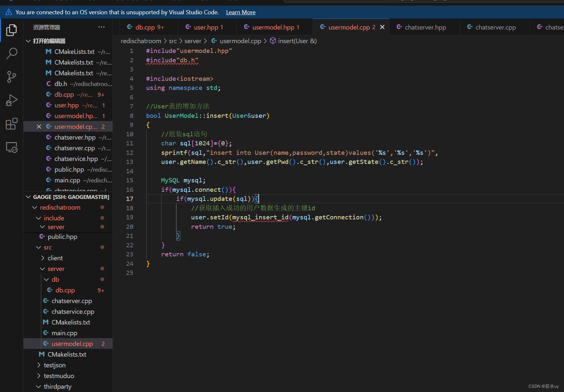
Task: Switch to the chatserver.cpp editor tab
Action: [495, 27]
